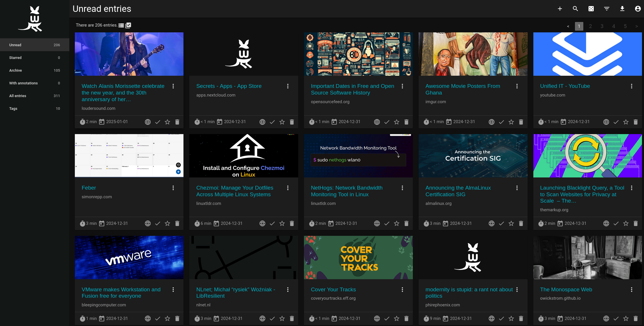The width and height of the screenshot is (644, 326).
Task: Star the Unified IT - YouTube entry
Action: [x=626, y=122]
